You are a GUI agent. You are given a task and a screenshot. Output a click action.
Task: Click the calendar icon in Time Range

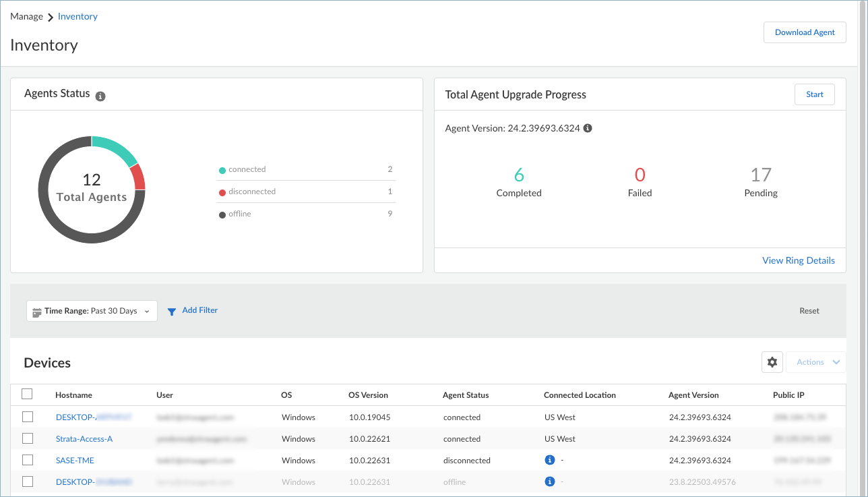(37, 312)
